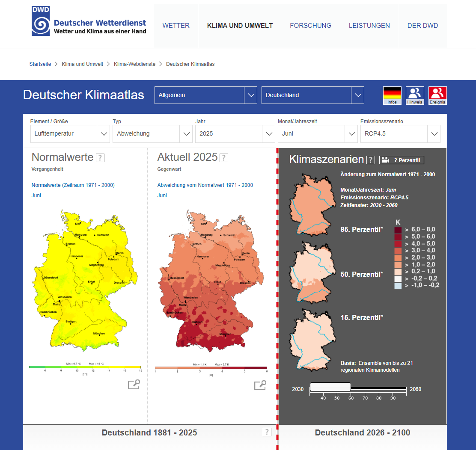The height and width of the screenshot is (450, 476).
Task: Open the Element dropdown showing Lufttemperatur
Action: coord(103,133)
